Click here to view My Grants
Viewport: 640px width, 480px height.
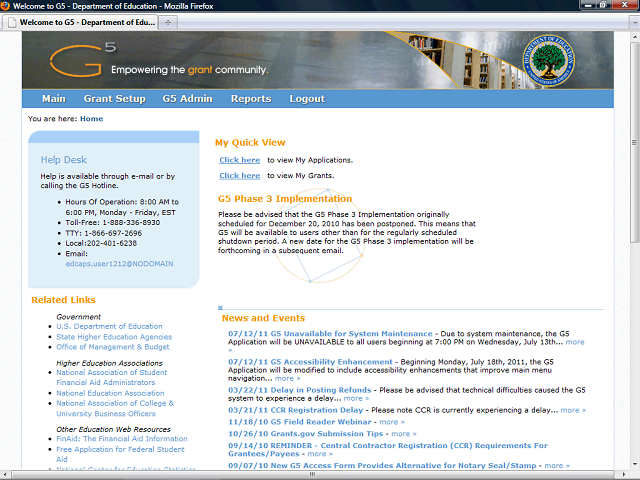(x=240, y=176)
